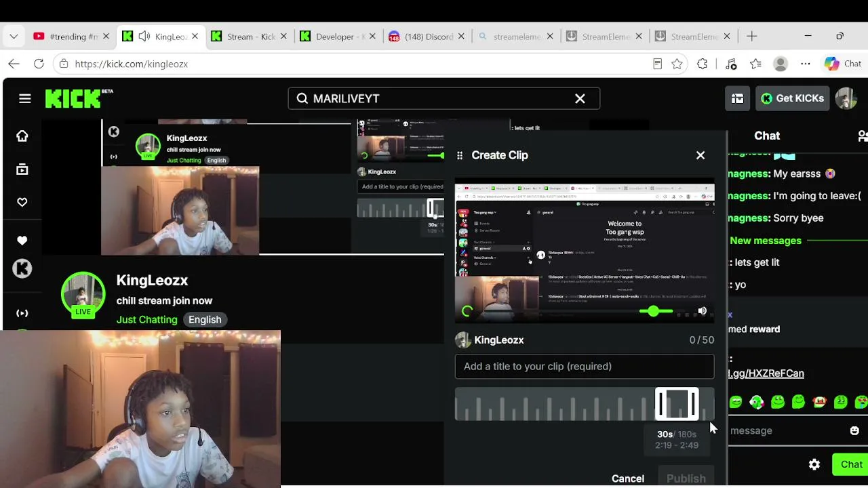Close the Developer tab

pos(372,37)
